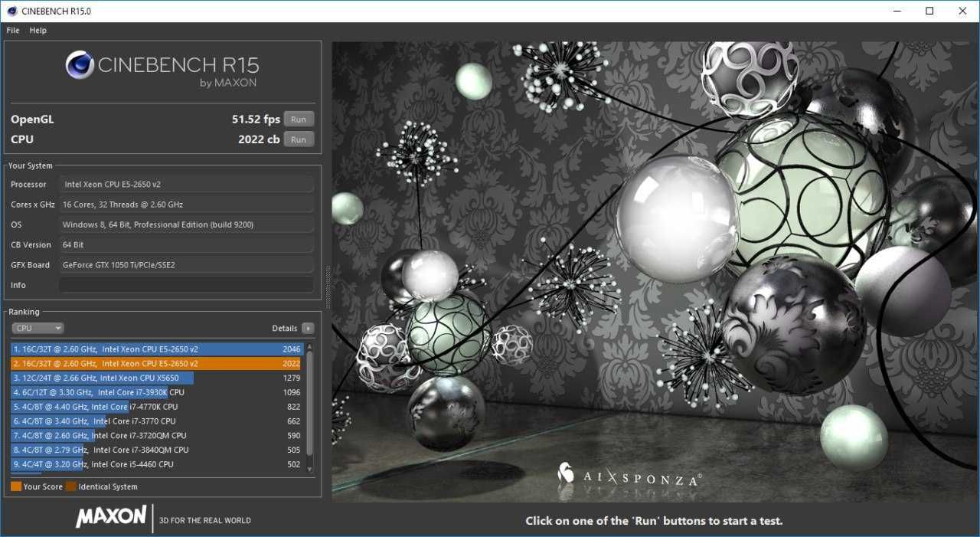Select the Xeon X5650 ranking row

pos(157,378)
